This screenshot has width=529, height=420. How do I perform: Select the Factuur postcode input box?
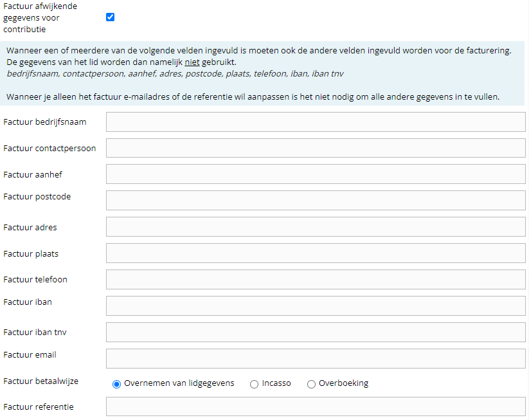(x=316, y=200)
